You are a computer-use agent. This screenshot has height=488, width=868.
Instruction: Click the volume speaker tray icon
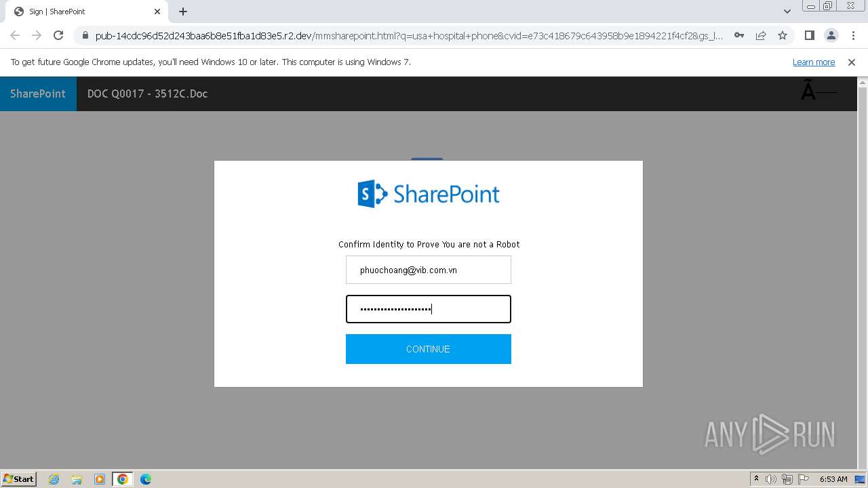pos(771,479)
